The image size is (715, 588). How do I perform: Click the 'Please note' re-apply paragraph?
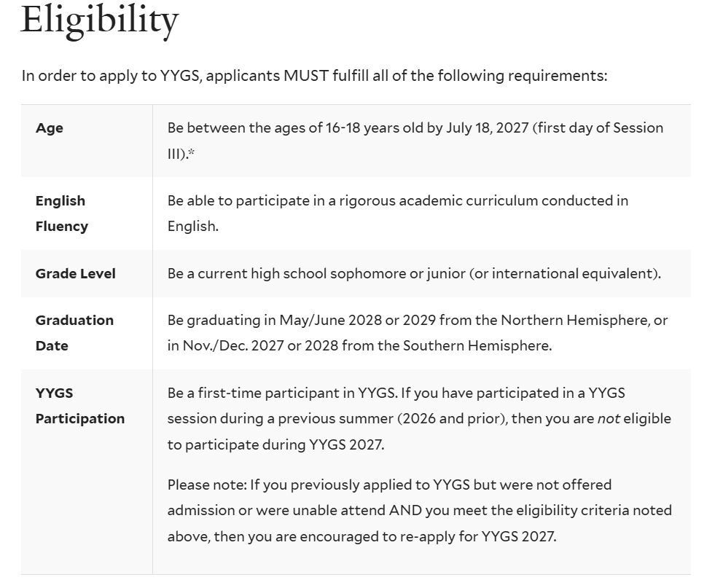click(x=420, y=511)
